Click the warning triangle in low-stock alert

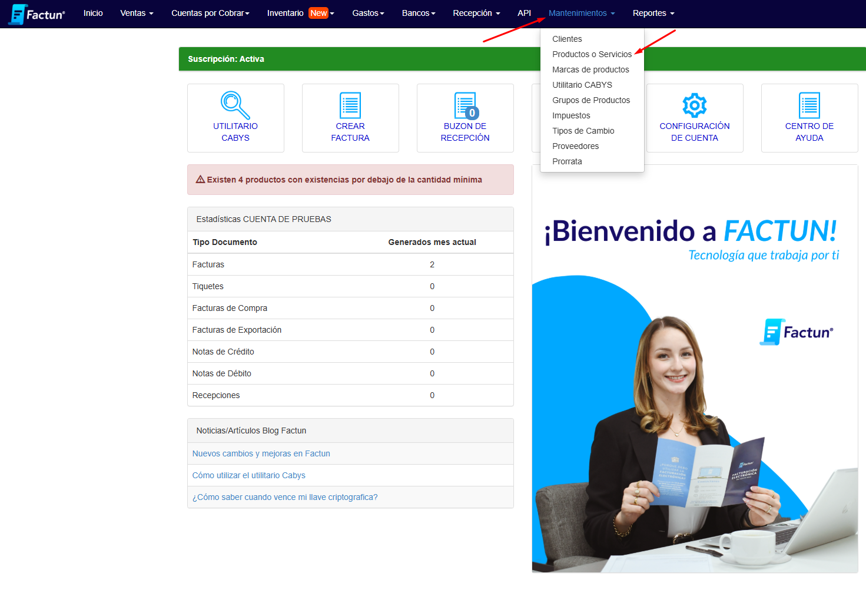point(200,180)
